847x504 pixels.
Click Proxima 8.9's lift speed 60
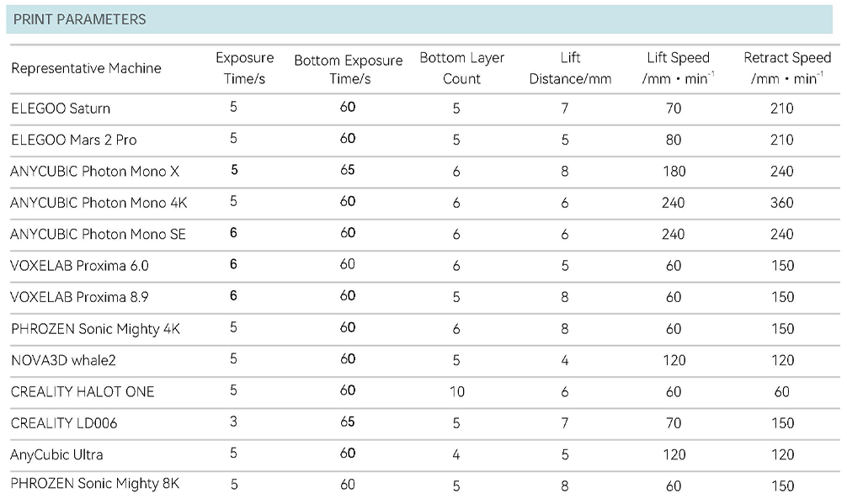[674, 297]
